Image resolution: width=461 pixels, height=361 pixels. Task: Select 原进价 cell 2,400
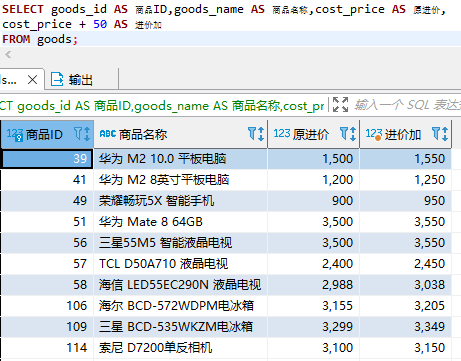point(313,264)
